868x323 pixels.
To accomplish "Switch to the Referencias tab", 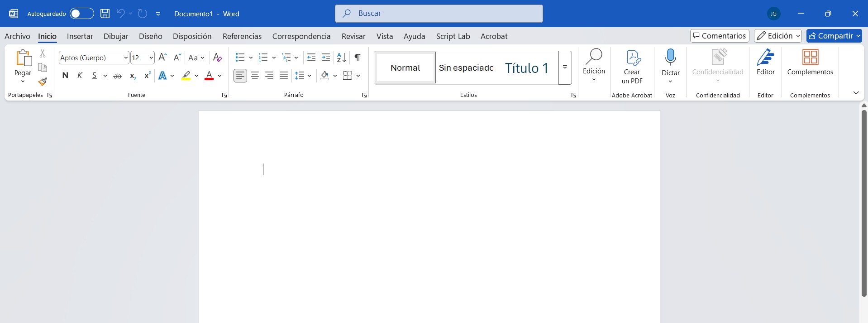I will pos(242,36).
